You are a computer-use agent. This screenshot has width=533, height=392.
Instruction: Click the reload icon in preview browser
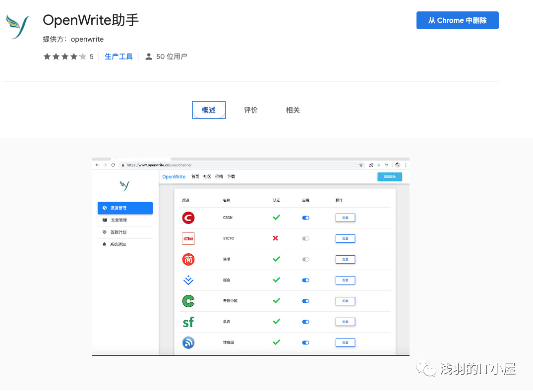[113, 165]
